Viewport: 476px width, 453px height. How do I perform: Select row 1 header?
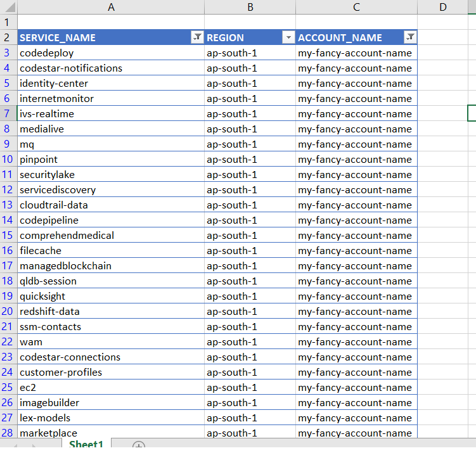click(x=8, y=22)
